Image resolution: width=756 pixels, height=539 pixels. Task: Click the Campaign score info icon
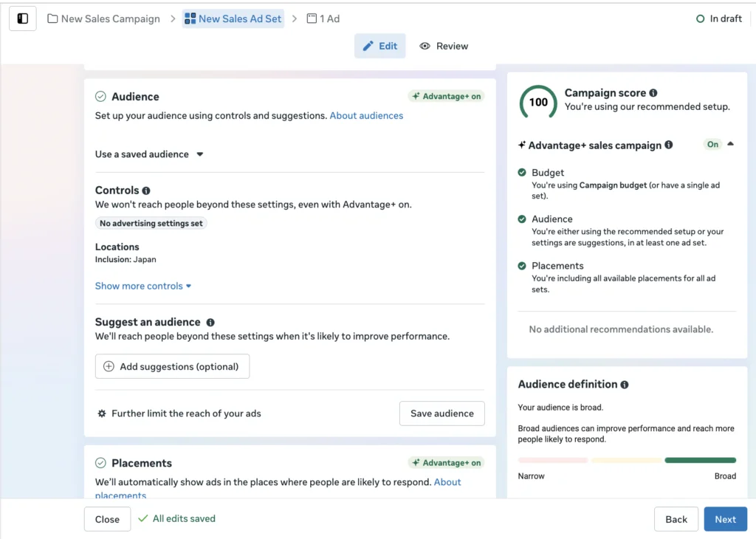click(653, 93)
